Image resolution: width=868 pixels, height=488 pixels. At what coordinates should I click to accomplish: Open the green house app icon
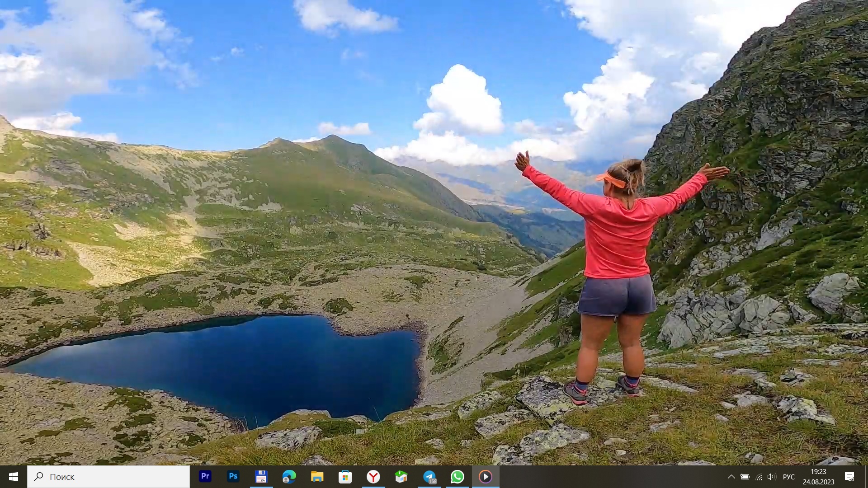coord(401,477)
